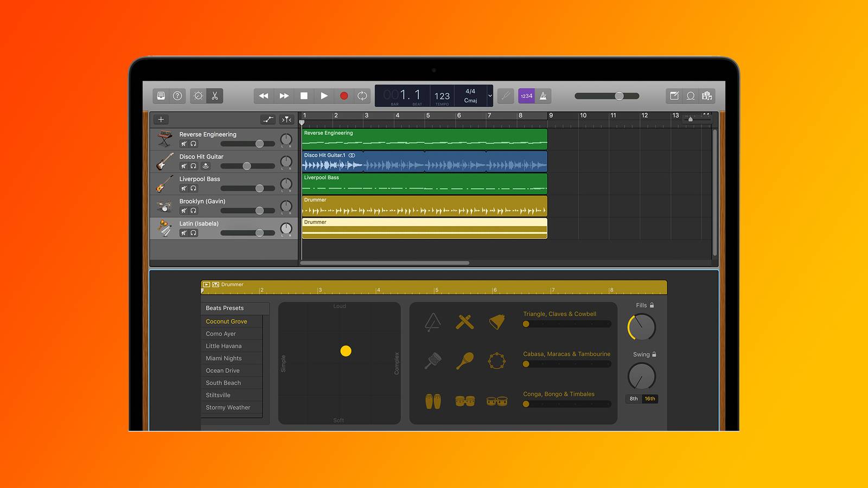Switch the Swing resolution to 8th

(x=633, y=399)
